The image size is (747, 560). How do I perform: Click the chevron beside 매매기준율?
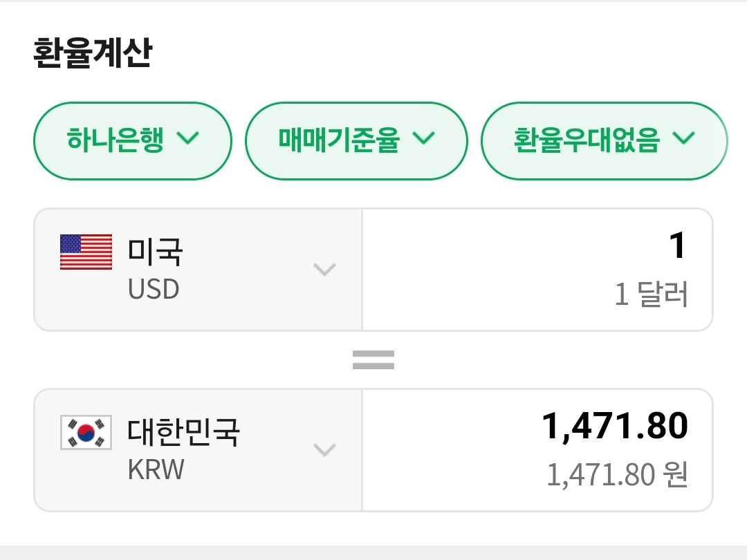coord(423,139)
